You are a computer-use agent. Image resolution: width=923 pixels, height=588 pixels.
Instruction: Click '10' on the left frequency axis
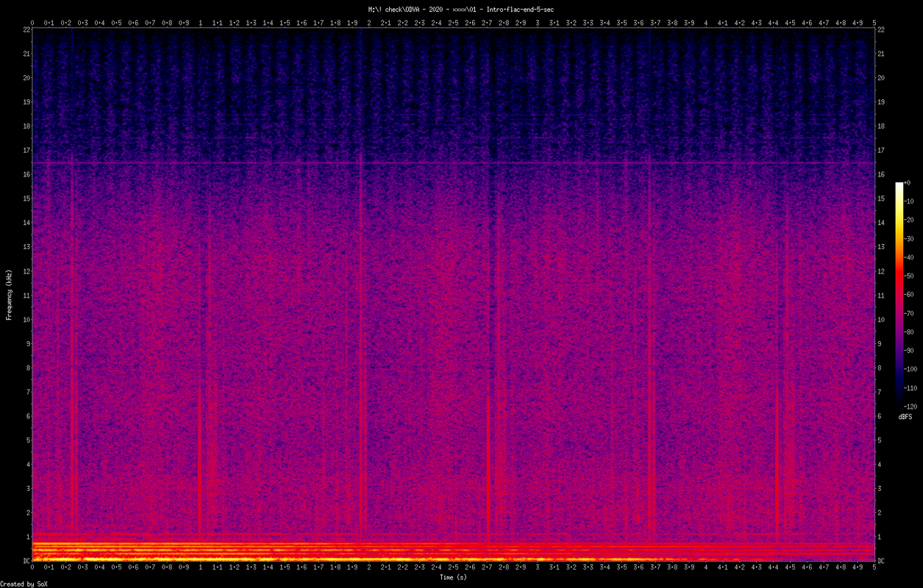click(26, 320)
